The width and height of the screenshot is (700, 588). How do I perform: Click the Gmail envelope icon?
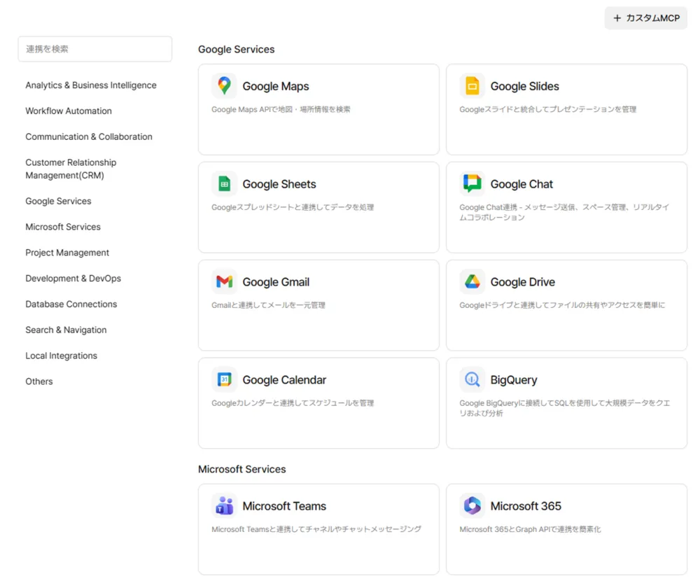pyautogui.click(x=224, y=281)
